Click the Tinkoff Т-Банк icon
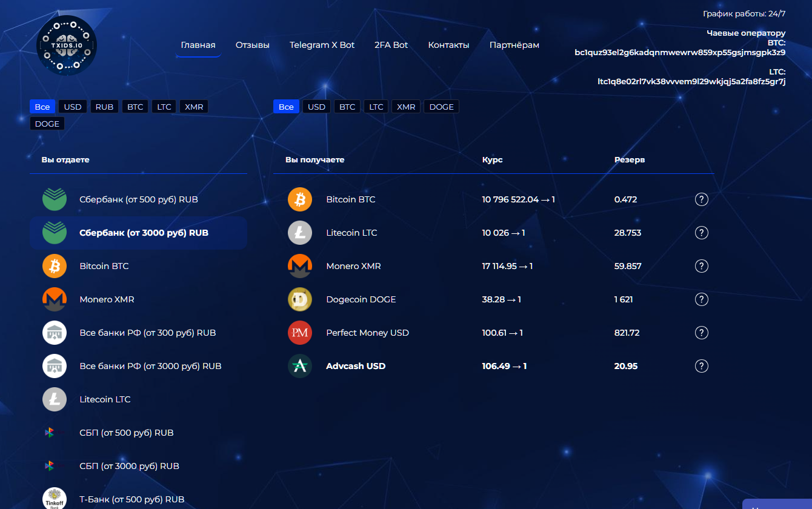 55,499
